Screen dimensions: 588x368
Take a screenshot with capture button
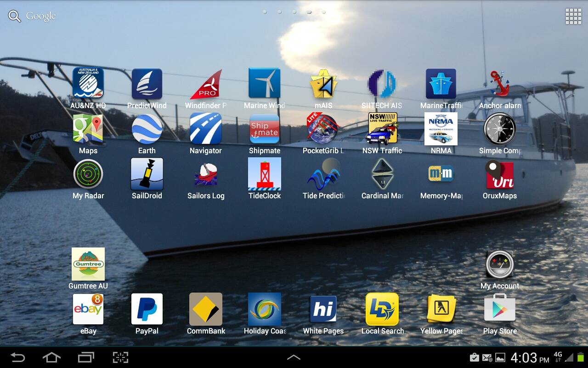coord(120,357)
